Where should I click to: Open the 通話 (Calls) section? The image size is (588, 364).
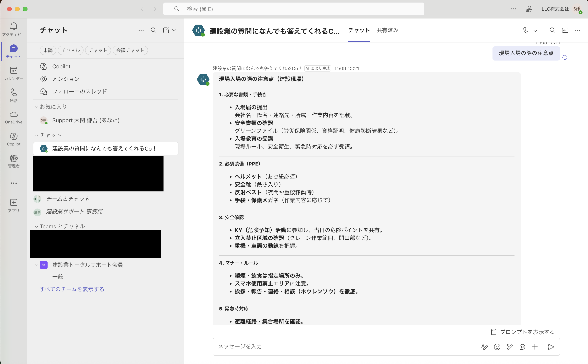[14, 95]
